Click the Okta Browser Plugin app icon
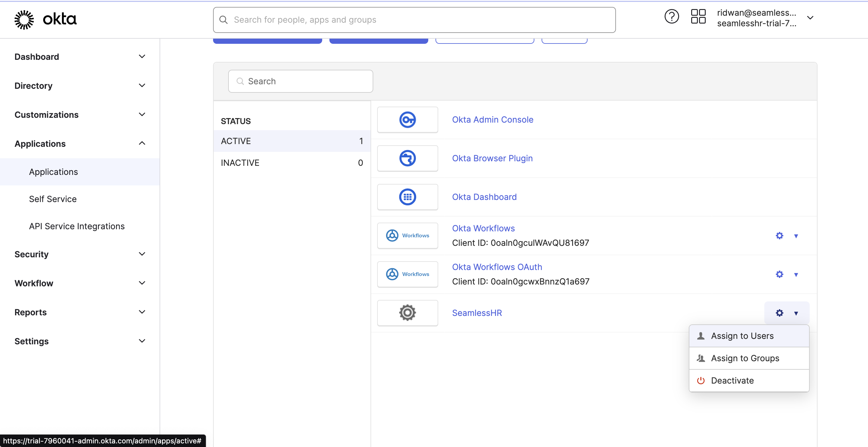This screenshot has height=447, width=868. pos(407,158)
